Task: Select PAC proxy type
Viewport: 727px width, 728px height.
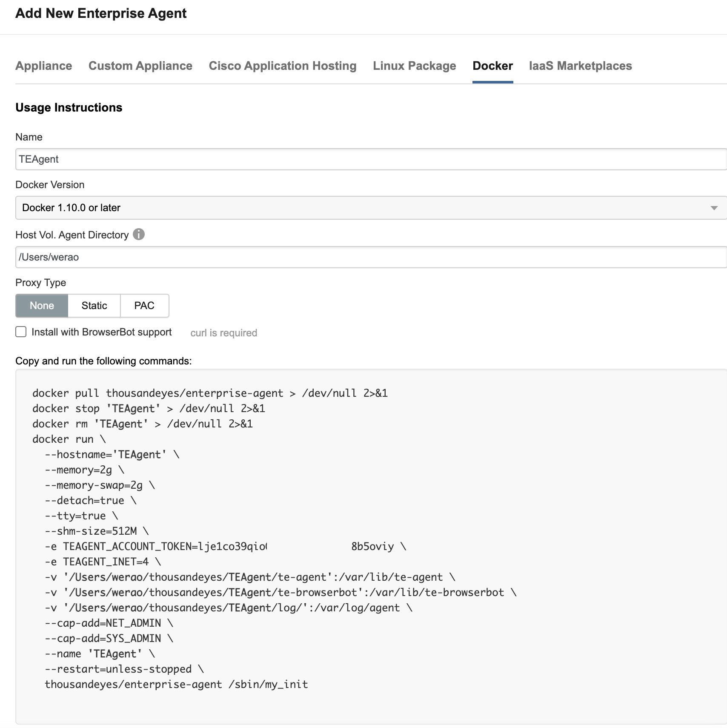Action: 144,306
